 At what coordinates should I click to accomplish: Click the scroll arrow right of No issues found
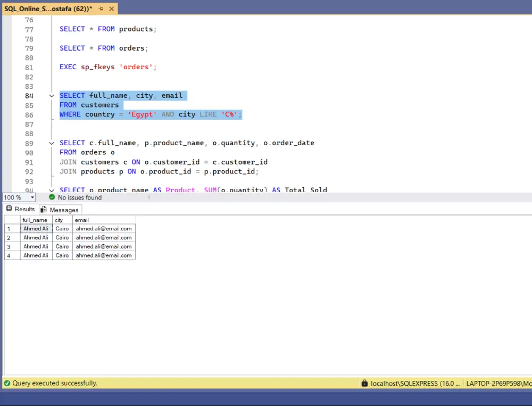pyautogui.click(x=148, y=197)
